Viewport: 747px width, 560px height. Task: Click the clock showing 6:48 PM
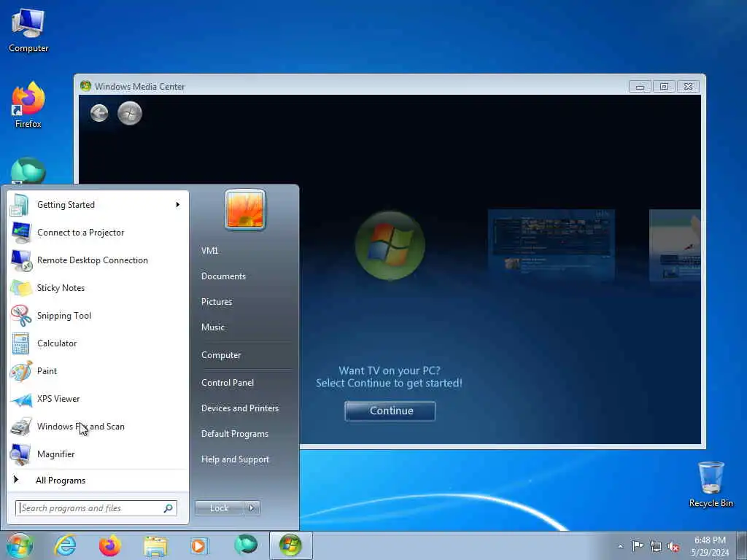(x=710, y=546)
